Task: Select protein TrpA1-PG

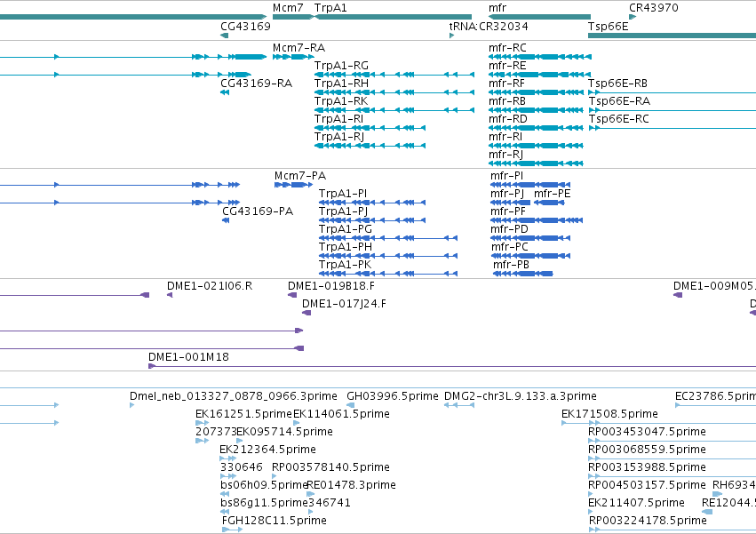Action: (346, 229)
